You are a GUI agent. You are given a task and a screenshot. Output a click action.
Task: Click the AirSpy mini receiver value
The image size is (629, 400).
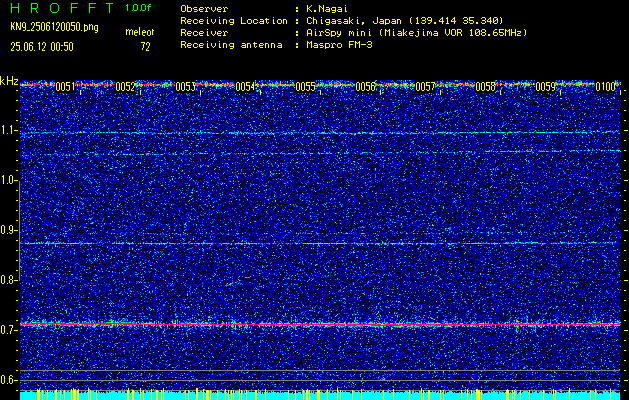tap(417, 33)
